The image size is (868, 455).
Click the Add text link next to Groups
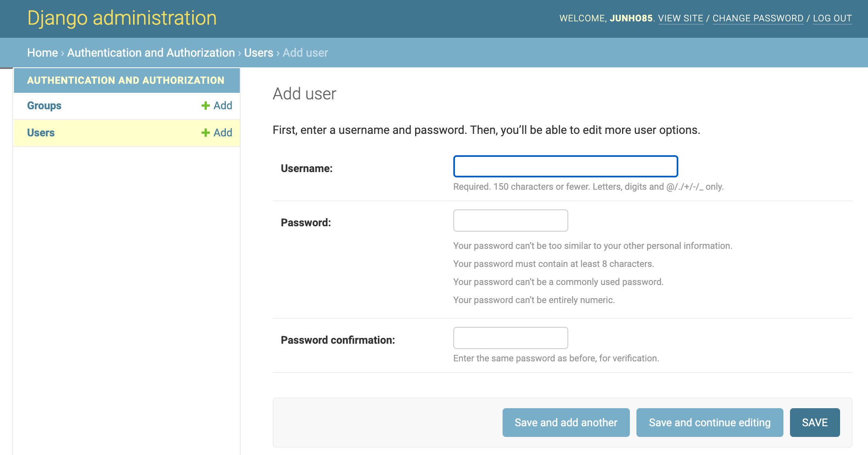point(223,106)
